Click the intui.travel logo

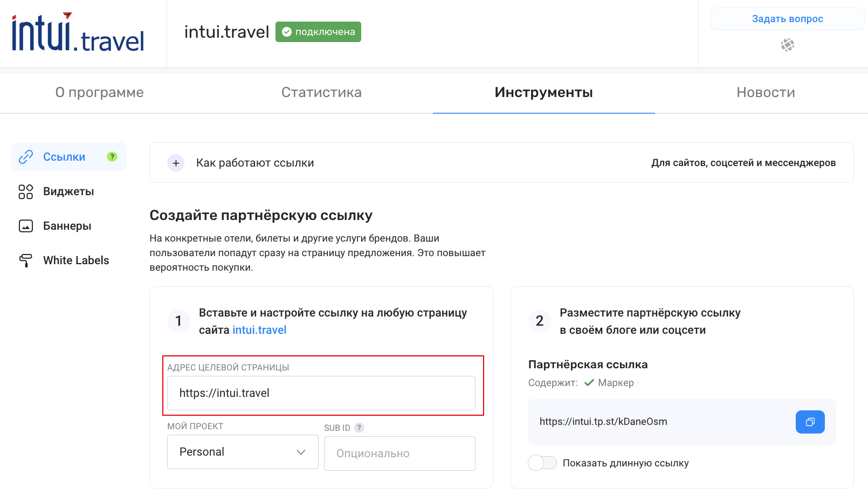pyautogui.click(x=78, y=32)
